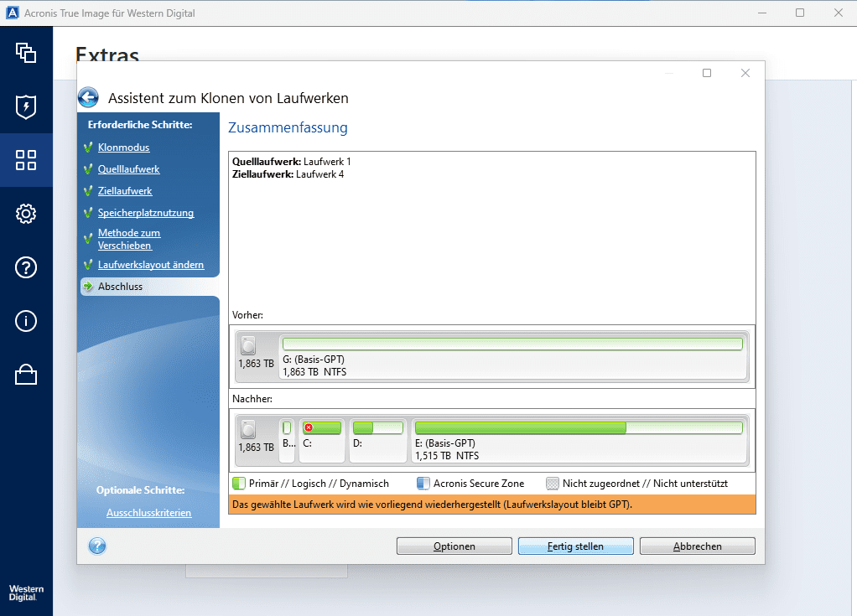
Task: Click the orange GPT layout notice
Action: click(492, 505)
